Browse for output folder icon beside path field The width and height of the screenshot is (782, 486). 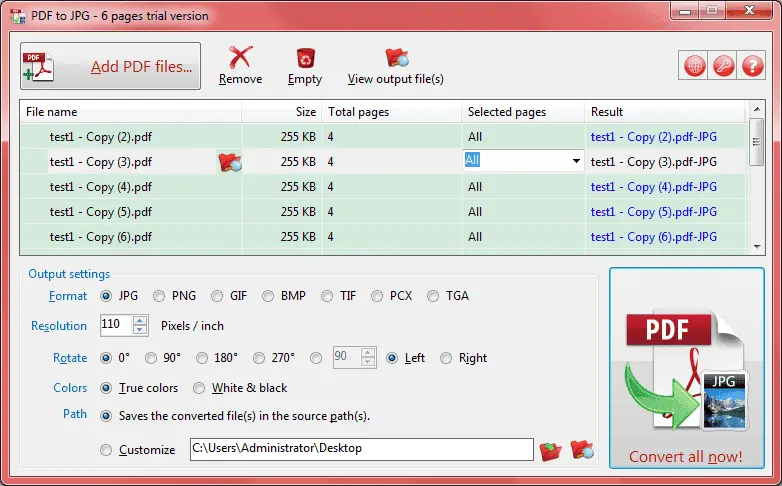tap(551, 451)
